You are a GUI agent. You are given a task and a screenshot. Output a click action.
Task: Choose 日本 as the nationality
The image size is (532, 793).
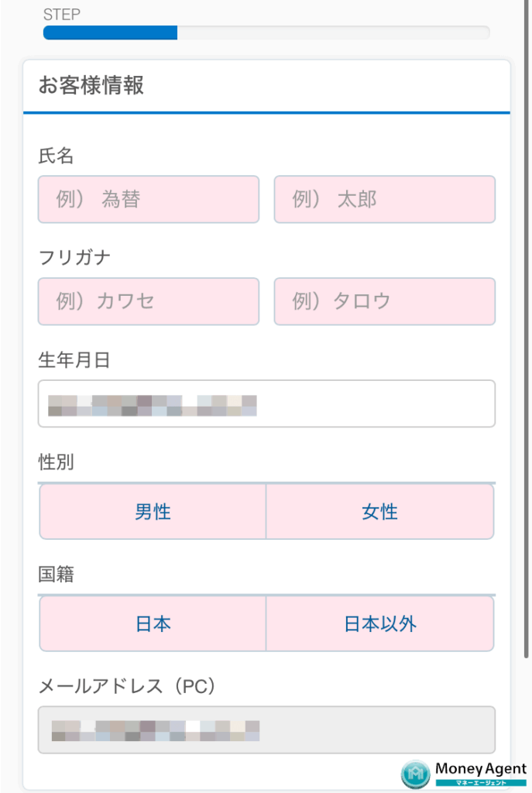coord(153,623)
